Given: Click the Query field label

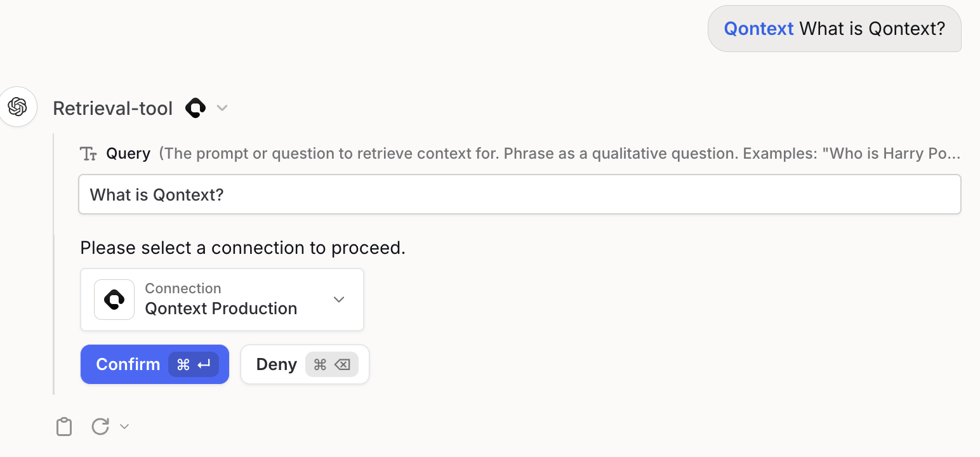Looking at the screenshot, I should [x=128, y=153].
